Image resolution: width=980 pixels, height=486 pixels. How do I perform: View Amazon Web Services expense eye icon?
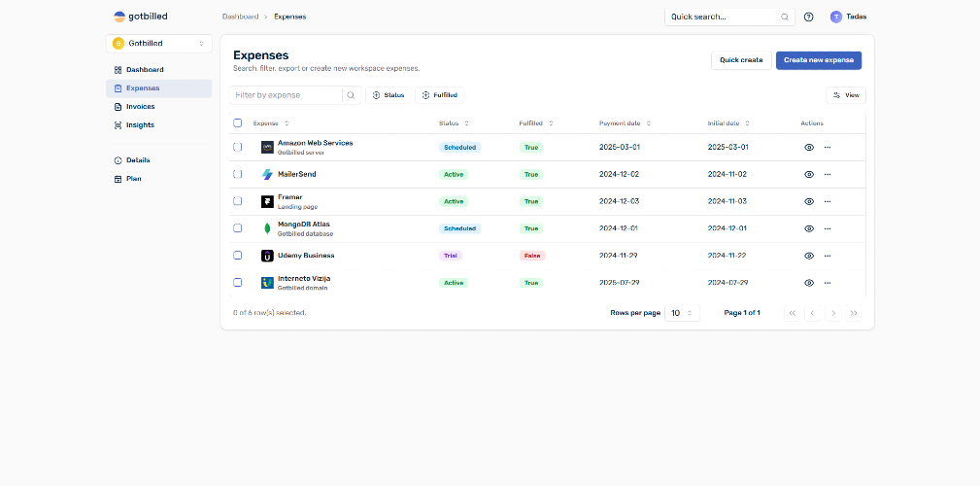[x=809, y=148]
